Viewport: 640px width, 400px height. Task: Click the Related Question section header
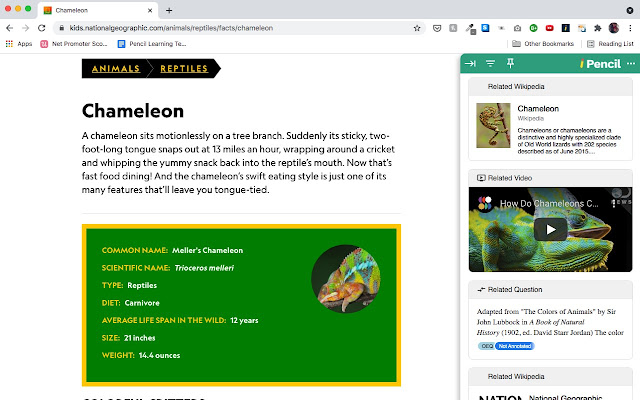pyautogui.click(x=550, y=289)
